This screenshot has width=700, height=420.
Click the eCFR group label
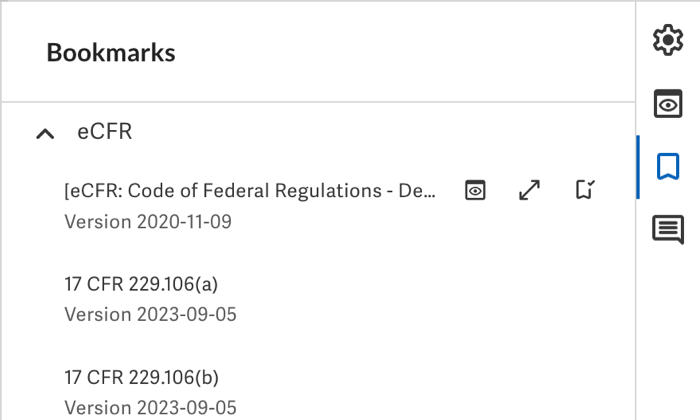[x=104, y=132]
